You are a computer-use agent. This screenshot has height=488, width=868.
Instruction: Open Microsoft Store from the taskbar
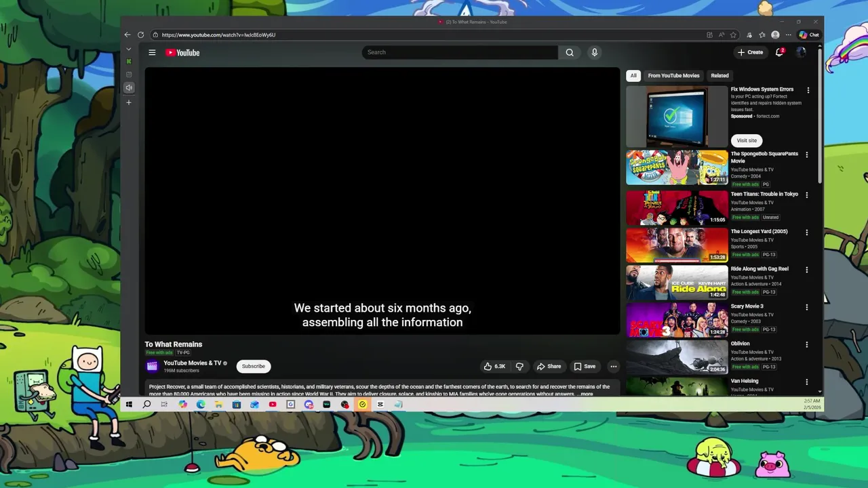237,405
